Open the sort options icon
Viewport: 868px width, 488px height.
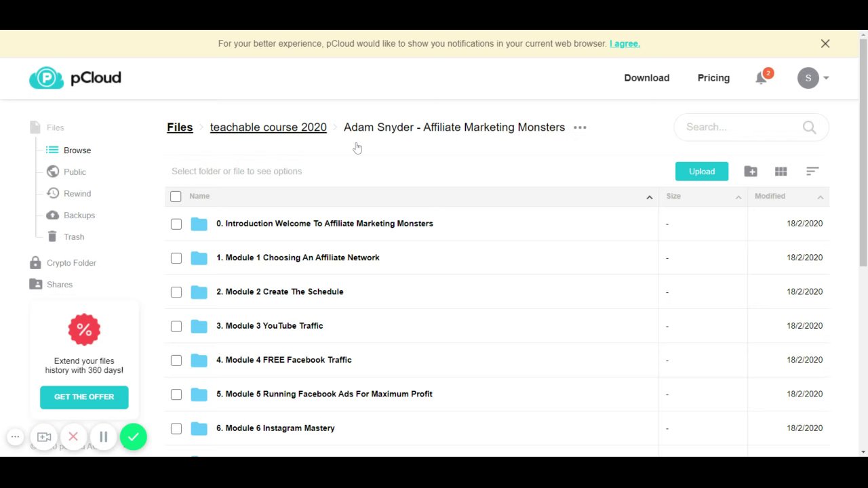pos(812,171)
